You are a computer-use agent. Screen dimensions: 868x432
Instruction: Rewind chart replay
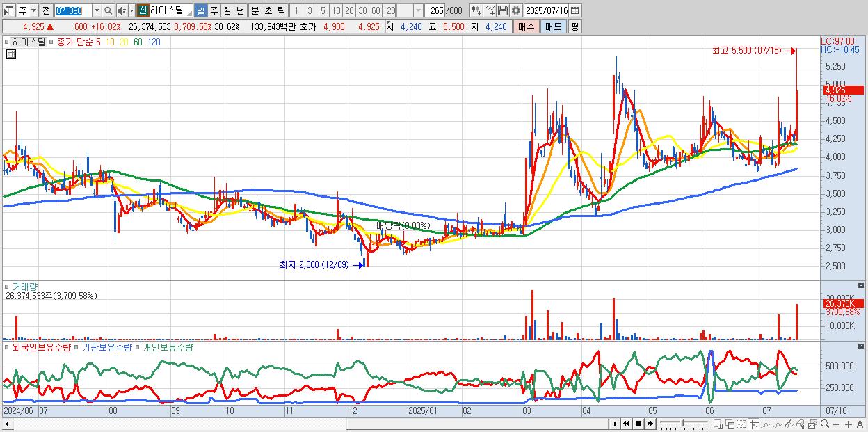626,424
